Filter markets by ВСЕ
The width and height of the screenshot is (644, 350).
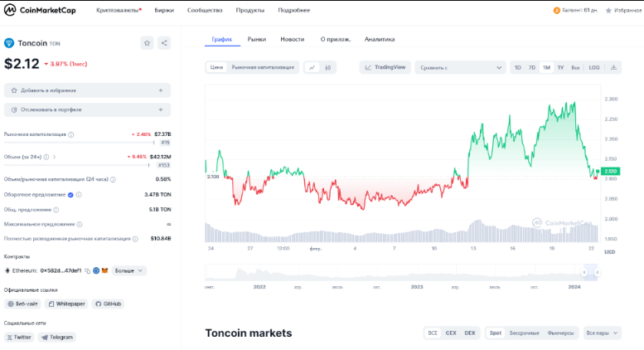point(433,333)
